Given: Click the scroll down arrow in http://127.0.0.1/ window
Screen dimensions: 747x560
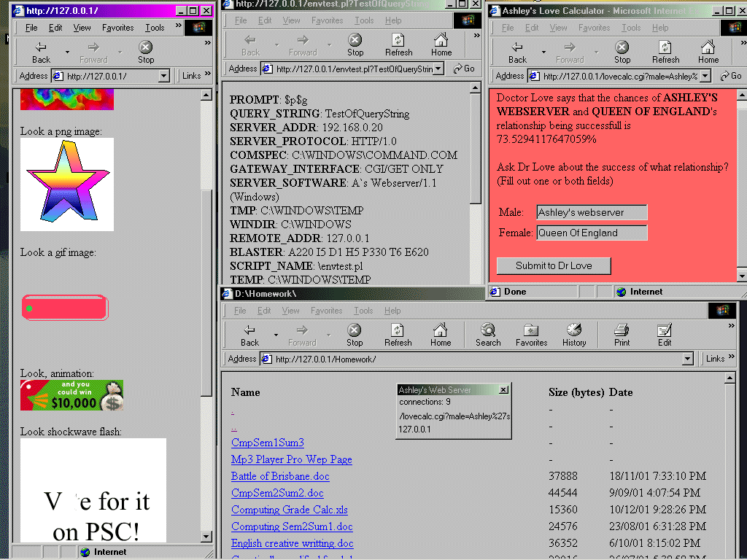Looking at the screenshot, I should tap(206, 536).
